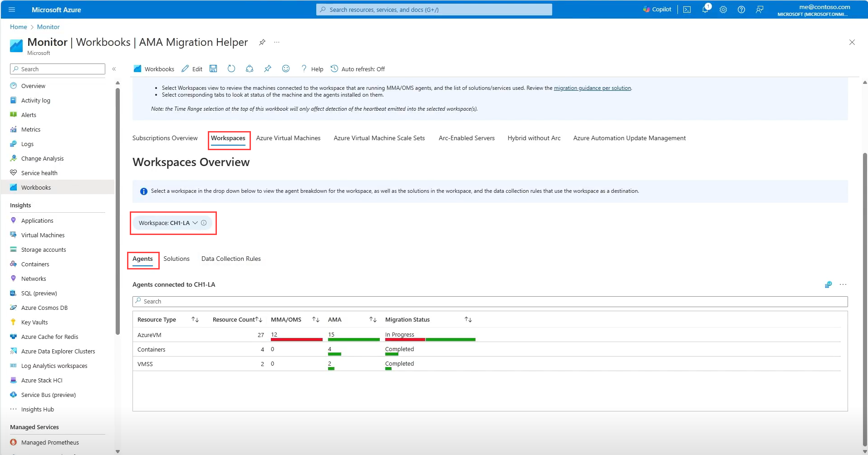This screenshot has height=455, width=868.
Task: Open migration guidance per solution link
Action: (592, 88)
